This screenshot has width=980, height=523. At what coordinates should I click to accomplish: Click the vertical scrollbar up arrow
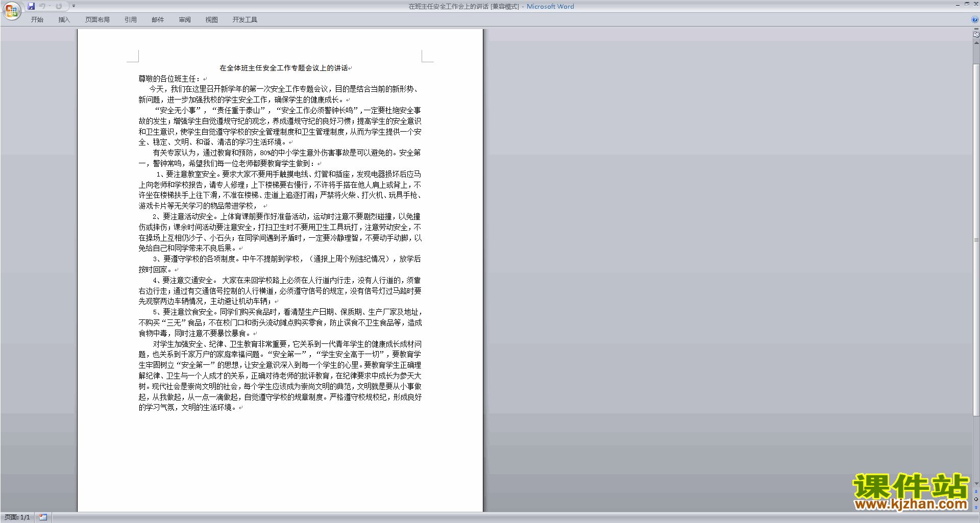tap(976, 43)
